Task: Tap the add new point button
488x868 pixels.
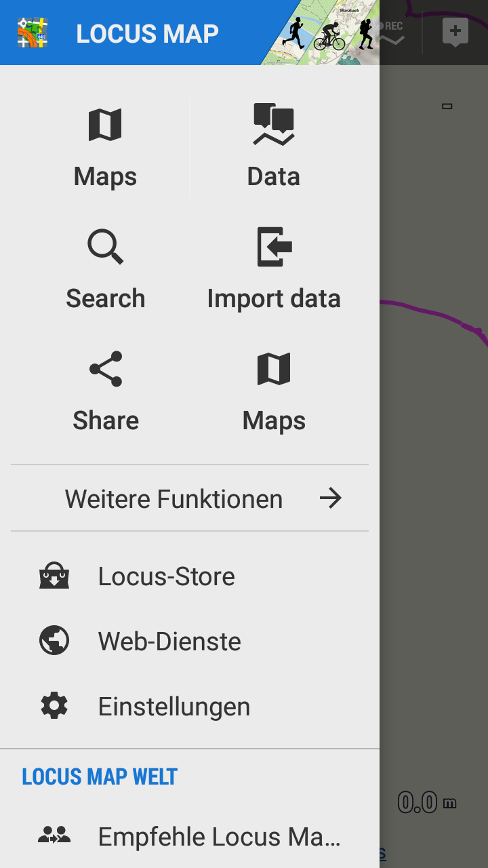Action: coord(455,32)
